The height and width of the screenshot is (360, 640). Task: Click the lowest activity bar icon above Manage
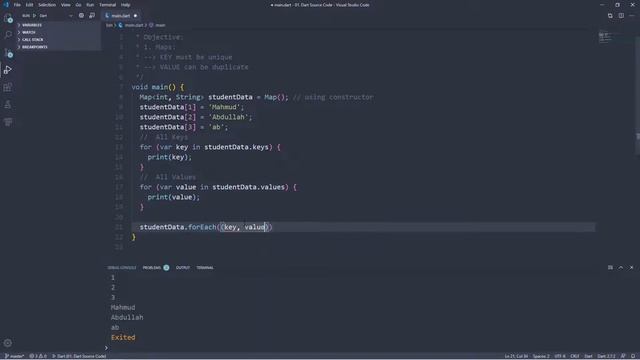pos(8,122)
